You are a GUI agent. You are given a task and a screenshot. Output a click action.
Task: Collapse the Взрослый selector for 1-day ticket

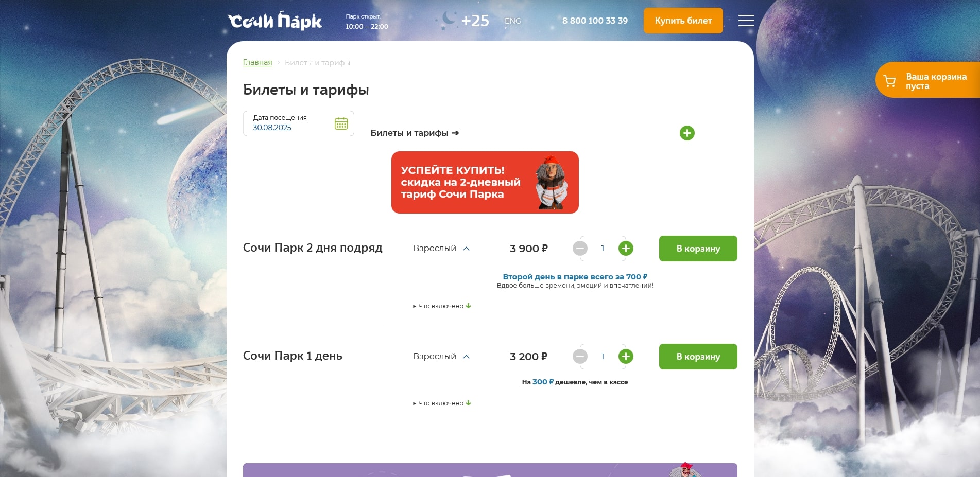click(x=467, y=356)
